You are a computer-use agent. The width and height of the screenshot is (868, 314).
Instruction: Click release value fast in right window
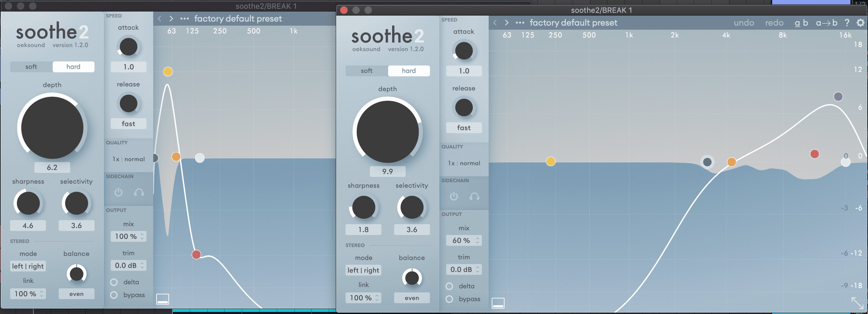pyautogui.click(x=464, y=128)
